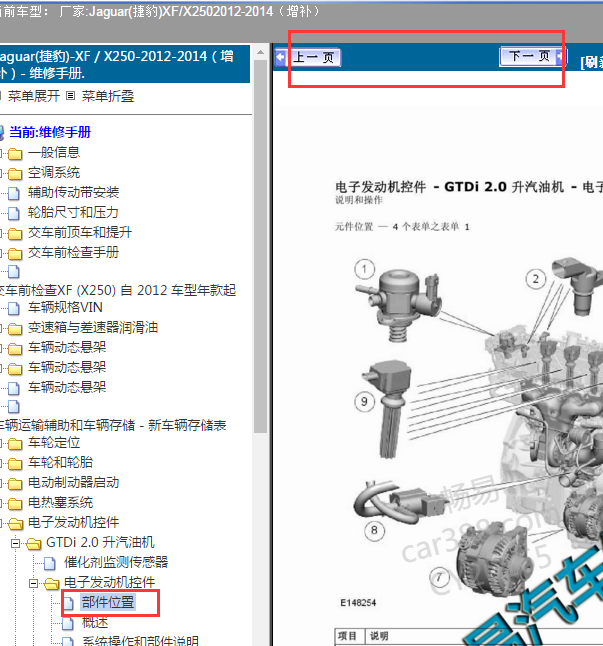
Task: Open the 交车前检查手册 folder
Action: pos(73,252)
